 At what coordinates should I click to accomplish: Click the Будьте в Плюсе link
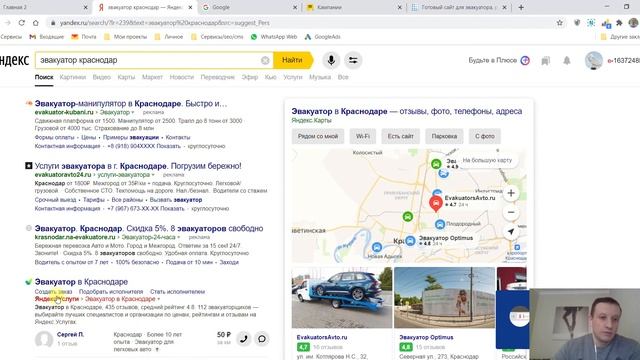(x=493, y=60)
